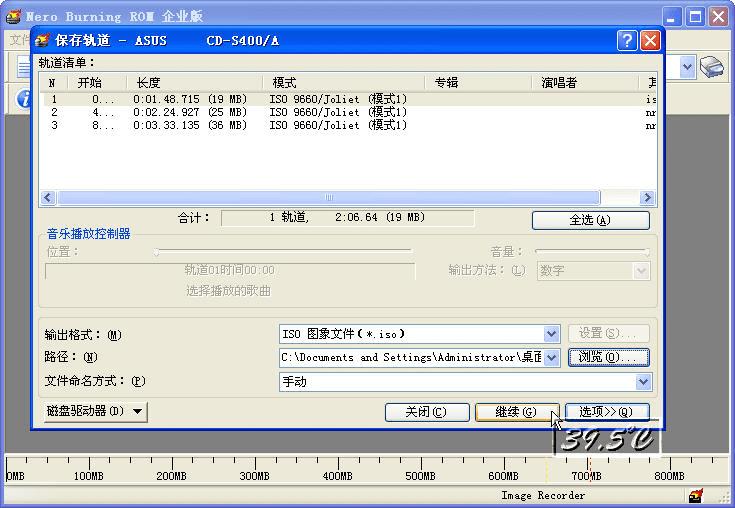
Task: Click the 演唱者 (artist) column header
Action: [585, 83]
